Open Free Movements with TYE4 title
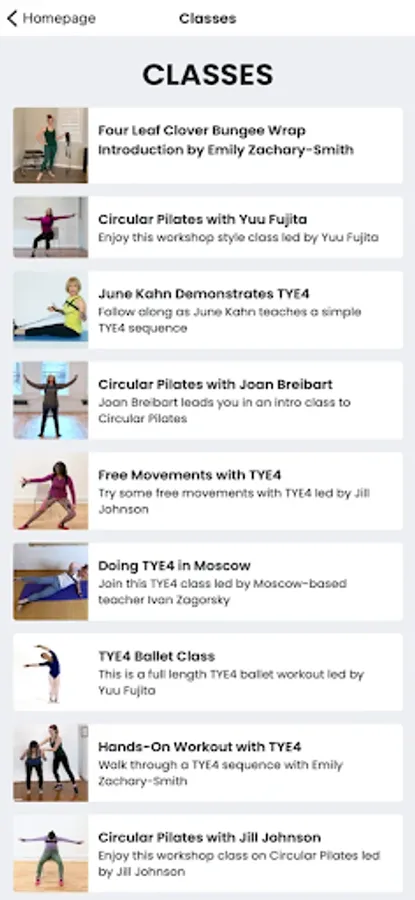The height and width of the screenshot is (900, 415). [x=189, y=475]
